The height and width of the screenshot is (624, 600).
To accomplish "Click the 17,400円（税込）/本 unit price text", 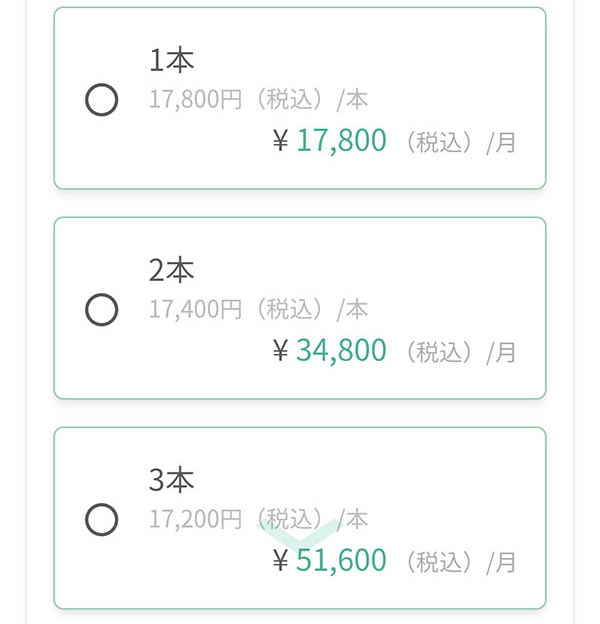I will click(259, 310).
